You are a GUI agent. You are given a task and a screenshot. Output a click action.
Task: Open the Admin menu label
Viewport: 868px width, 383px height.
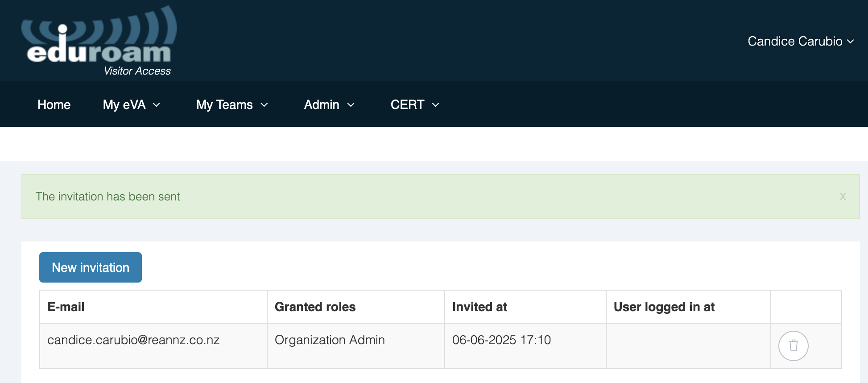click(322, 104)
